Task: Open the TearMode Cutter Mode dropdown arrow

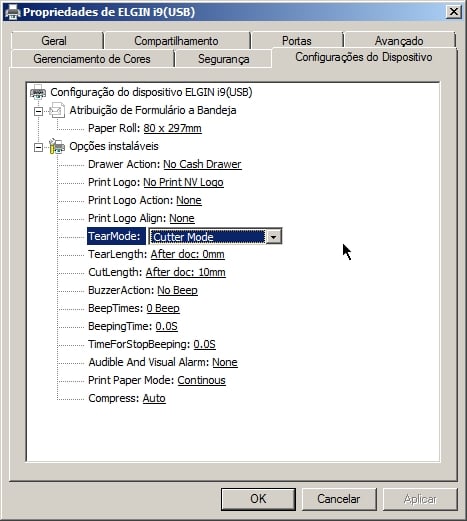Action: [274, 237]
